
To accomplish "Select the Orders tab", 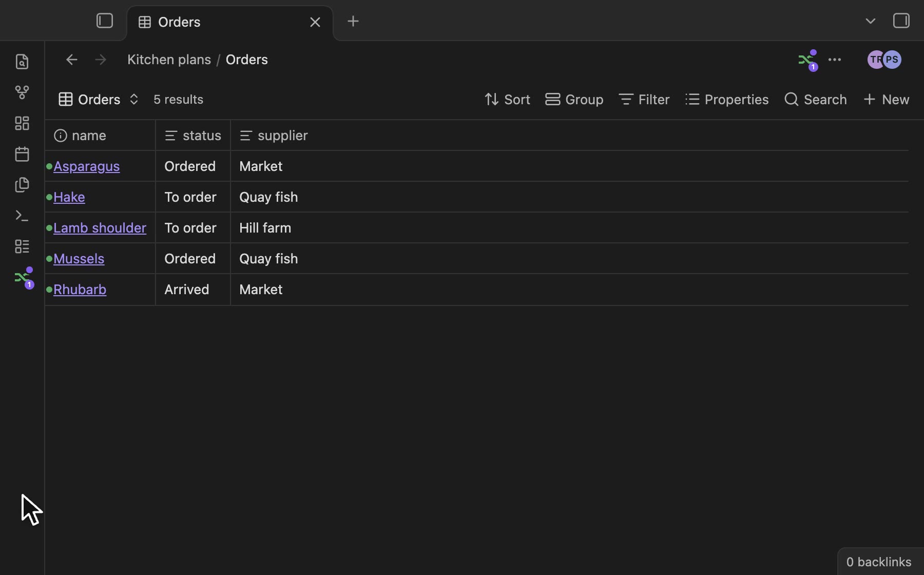I will (x=230, y=23).
